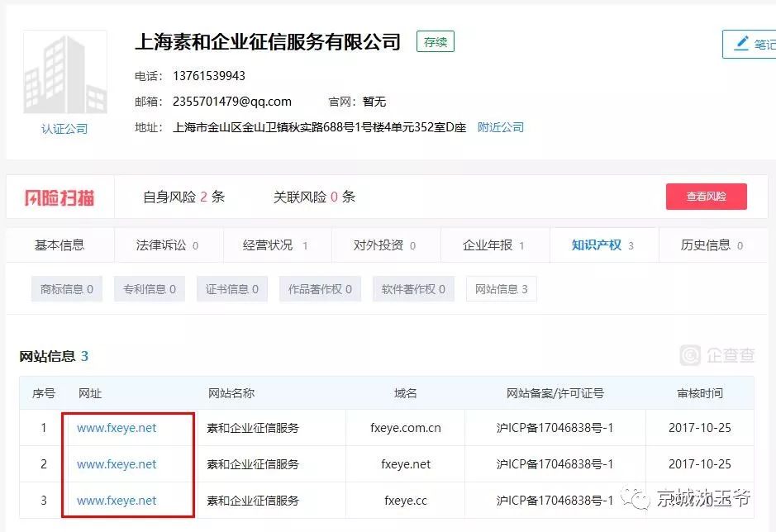
Task: Click the 序号 column header
Action: pos(44,393)
